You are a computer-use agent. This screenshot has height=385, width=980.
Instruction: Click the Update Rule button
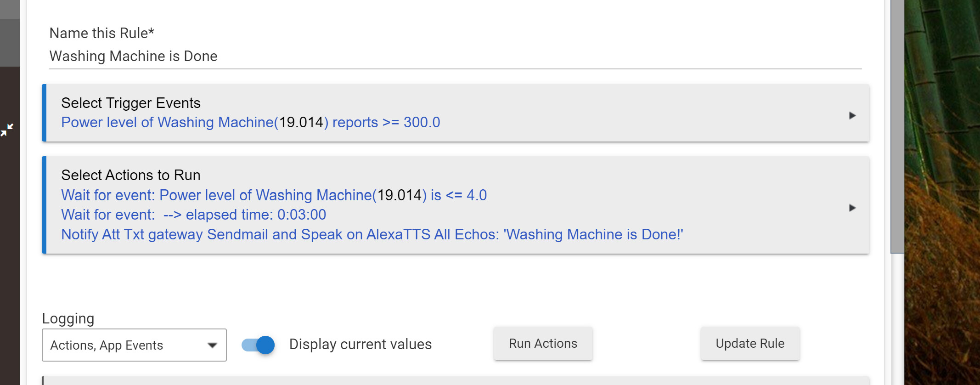point(749,344)
